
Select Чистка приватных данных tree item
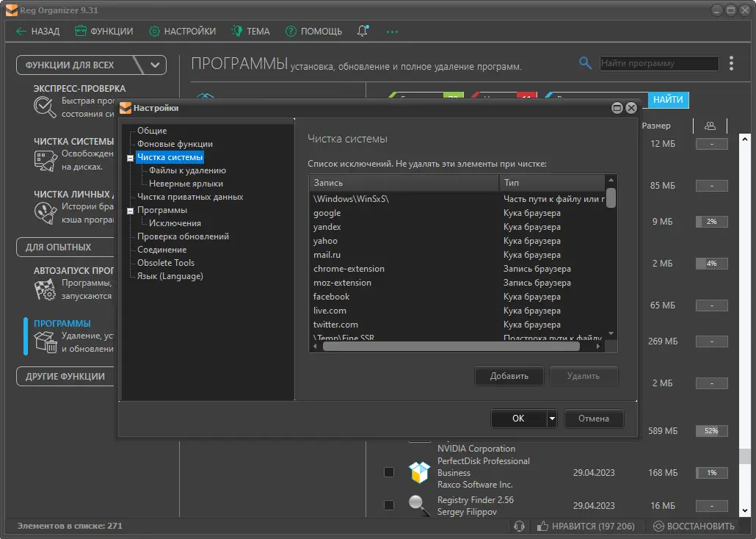pyautogui.click(x=190, y=197)
